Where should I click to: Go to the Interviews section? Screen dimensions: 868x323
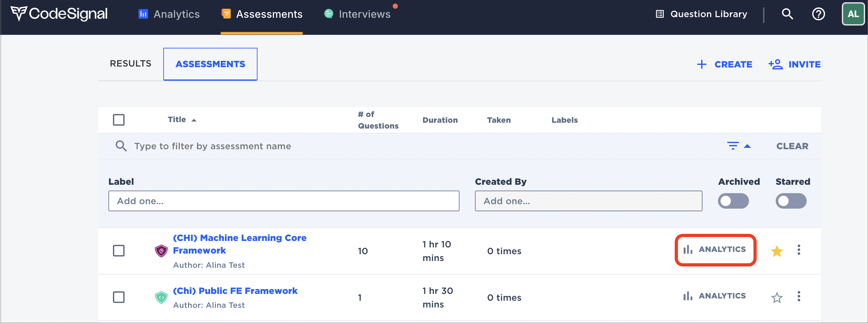point(357,14)
